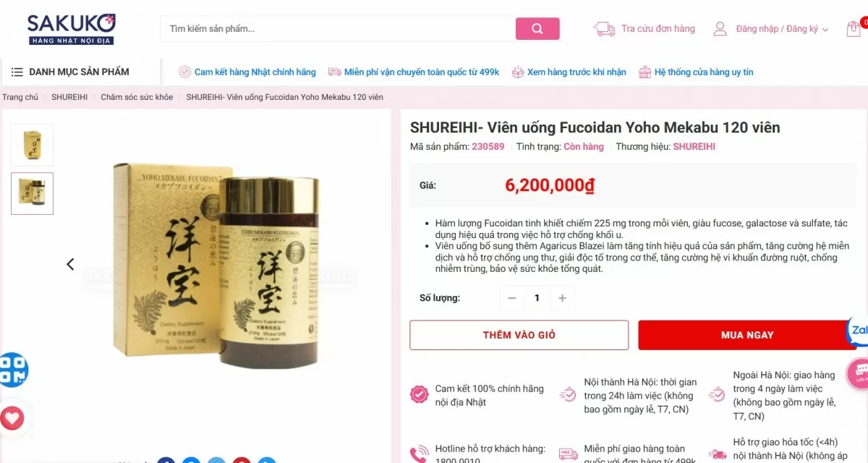Increase quantity with the plus button
The width and height of the screenshot is (868, 463).
click(x=562, y=298)
